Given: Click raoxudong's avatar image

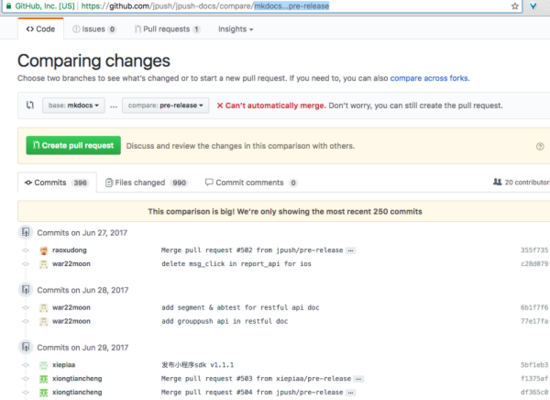Looking at the screenshot, I should [43, 251].
